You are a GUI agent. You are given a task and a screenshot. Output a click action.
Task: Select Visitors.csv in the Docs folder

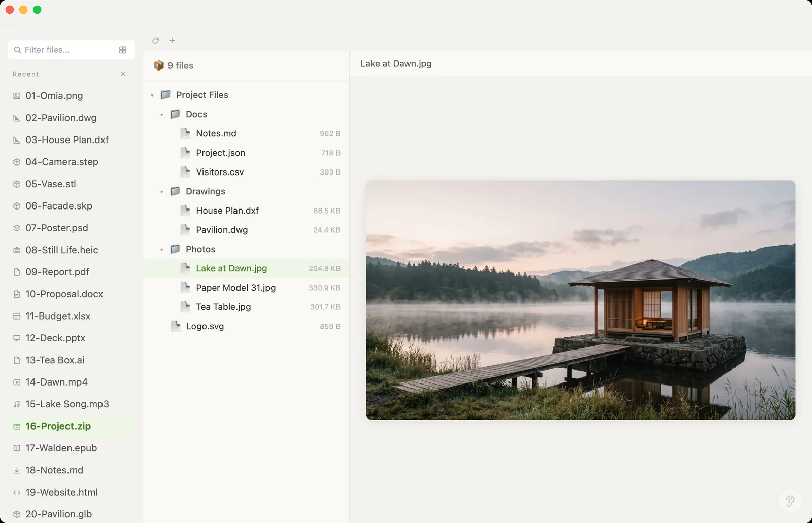click(x=246, y=172)
